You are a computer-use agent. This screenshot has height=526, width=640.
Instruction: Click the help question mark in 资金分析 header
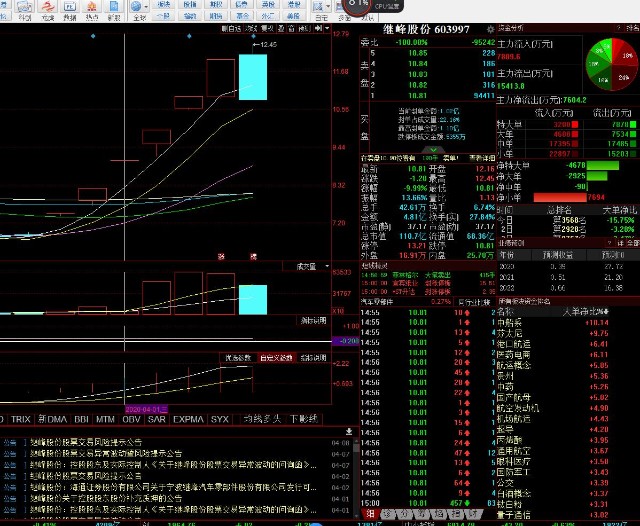point(619,28)
